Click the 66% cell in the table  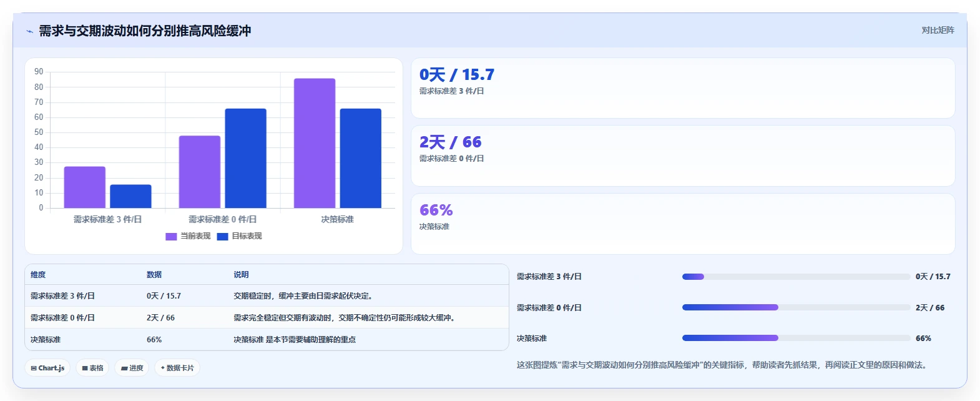click(x=154, y=340)
